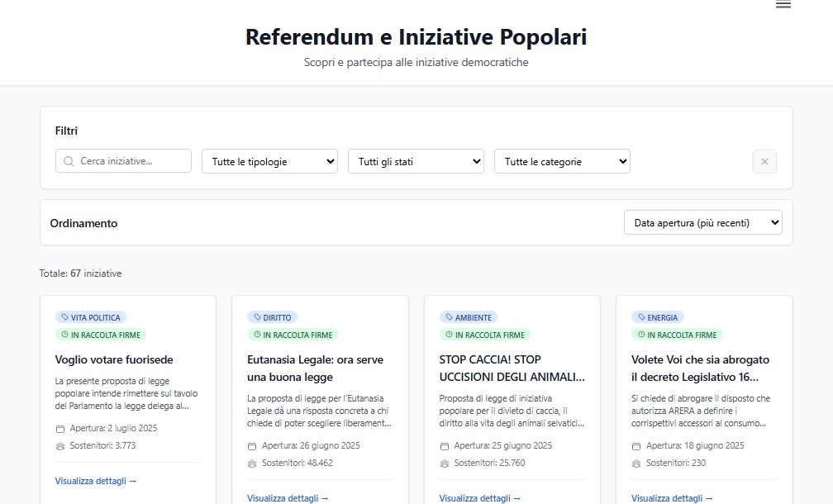Image resolution: width=833 pixels, height=504 pixels.
Task: Click the clear filters X button
Action: click(764, 161)
